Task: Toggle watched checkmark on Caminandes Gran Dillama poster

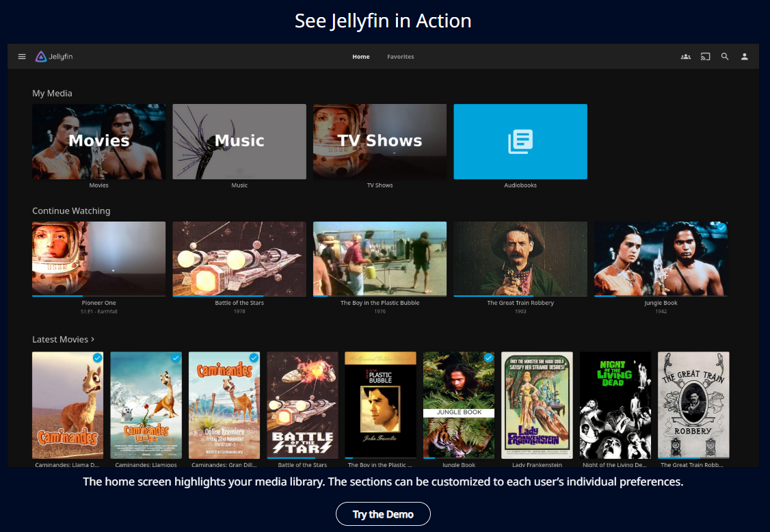Action: [x=254, y=358]
